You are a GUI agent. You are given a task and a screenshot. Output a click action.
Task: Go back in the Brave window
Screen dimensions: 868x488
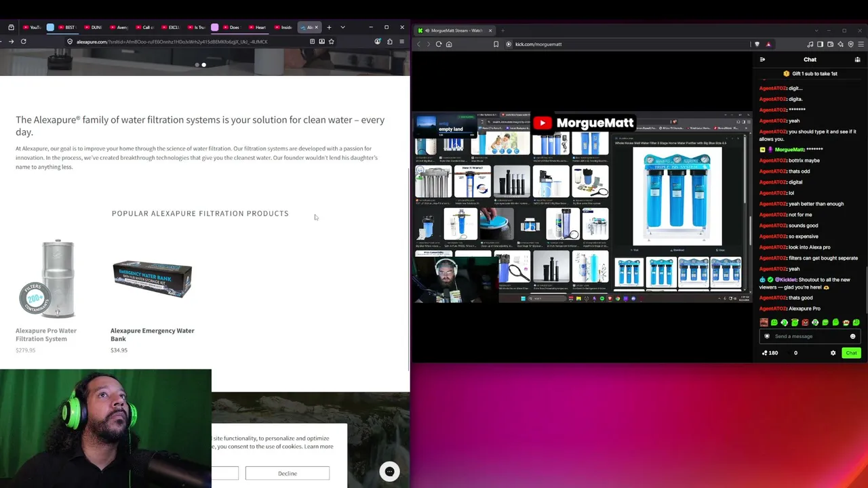click(x=418, y=44)
